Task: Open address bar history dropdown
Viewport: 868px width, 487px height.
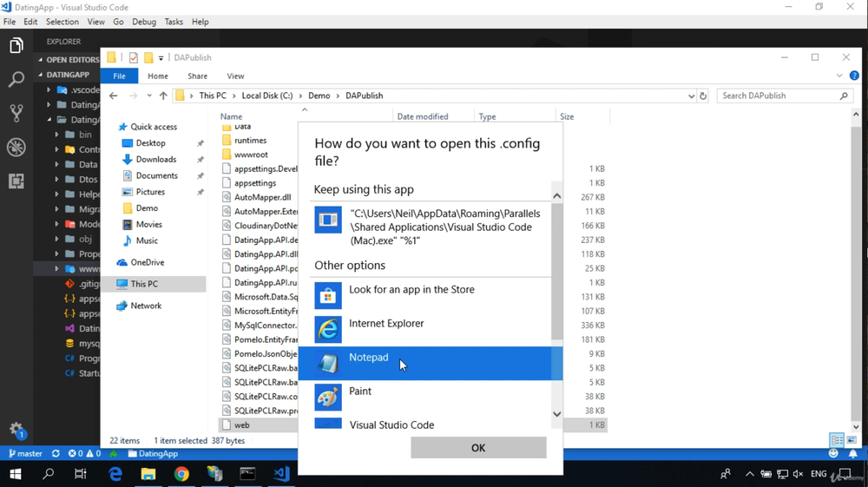Action: coord(691,95)
